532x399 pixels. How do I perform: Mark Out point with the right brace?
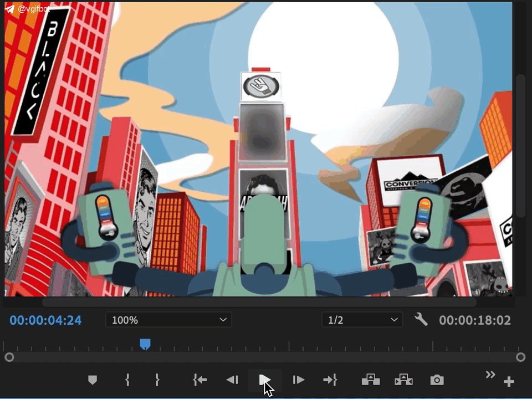(x=157, y=380)
